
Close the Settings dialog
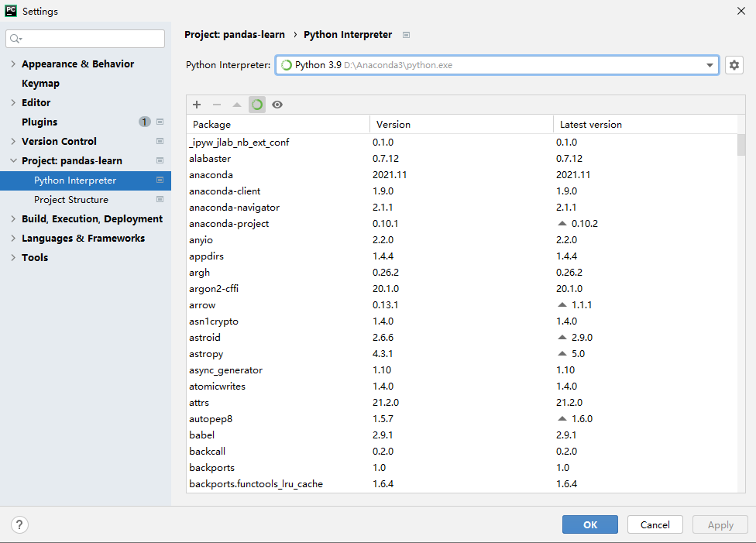click(x=741, y=11)
